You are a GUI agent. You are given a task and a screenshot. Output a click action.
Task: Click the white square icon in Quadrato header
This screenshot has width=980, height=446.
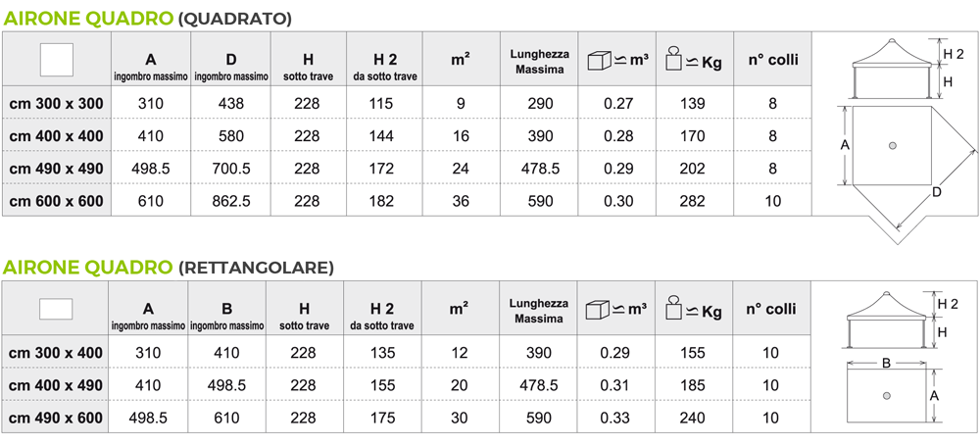(x=56, y=60)
